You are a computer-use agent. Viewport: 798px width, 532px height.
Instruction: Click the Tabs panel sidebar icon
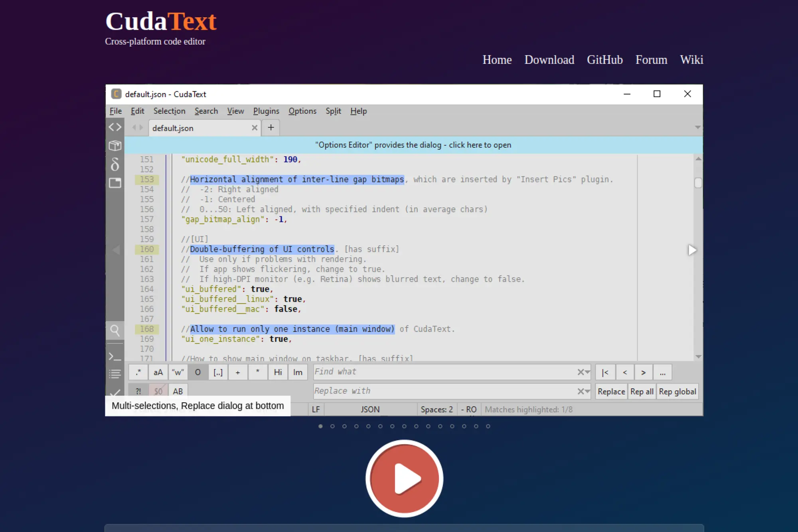point(115,183)
